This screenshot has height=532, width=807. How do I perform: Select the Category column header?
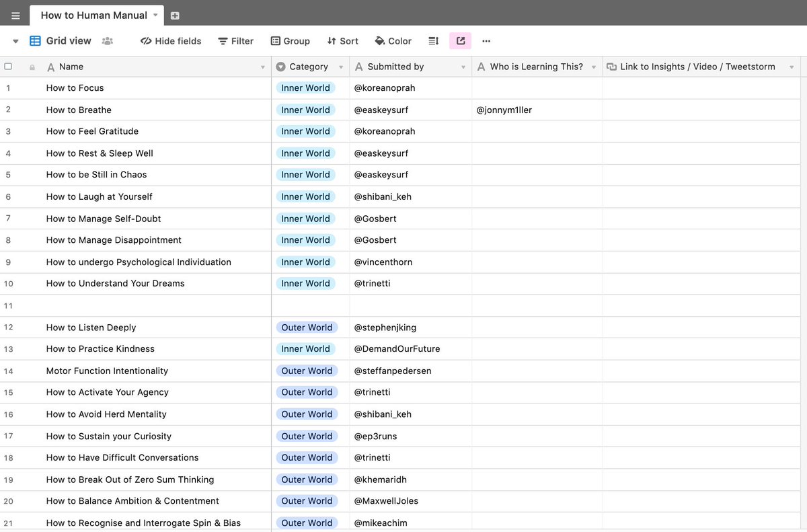coord(311,67)
